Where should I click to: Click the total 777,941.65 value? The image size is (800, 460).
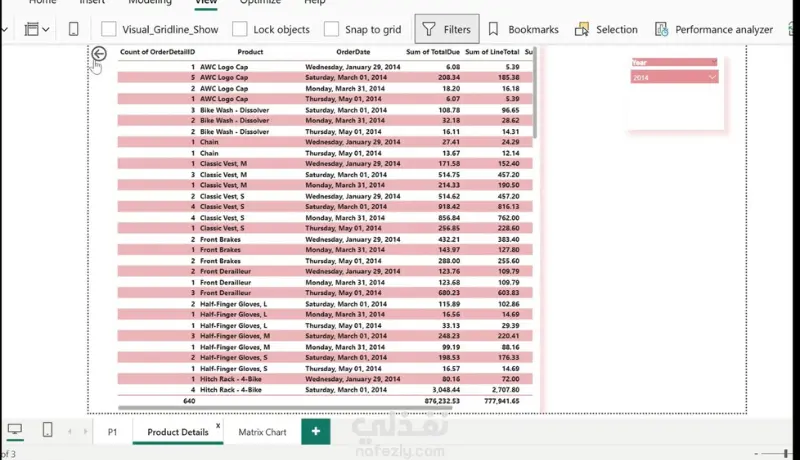502,401
